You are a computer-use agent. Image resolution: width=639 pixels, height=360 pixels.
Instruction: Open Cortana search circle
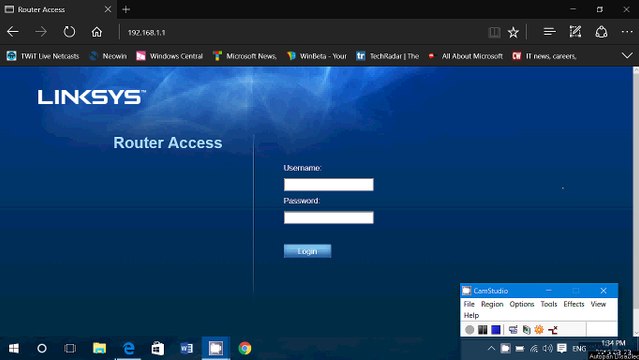tap(42, 348)
